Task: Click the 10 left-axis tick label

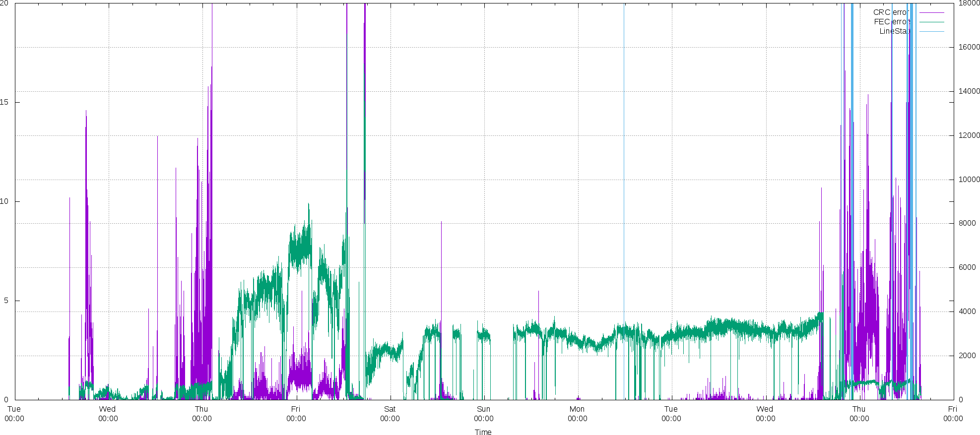Action: 4,201
